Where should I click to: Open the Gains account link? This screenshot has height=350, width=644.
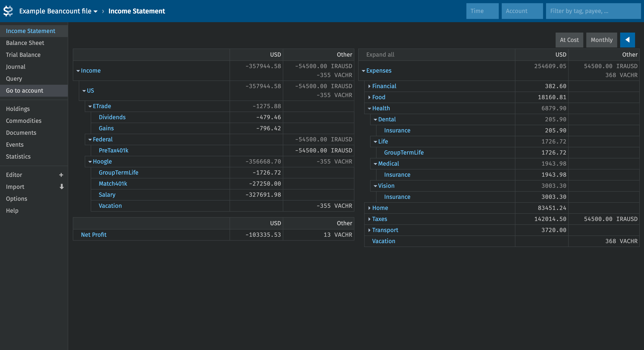point(106,128)
